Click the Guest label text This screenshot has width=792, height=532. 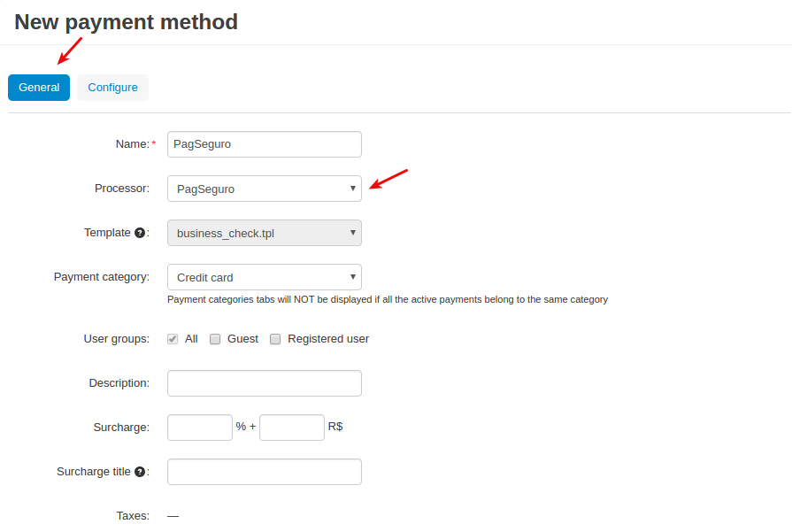(242, 339)
